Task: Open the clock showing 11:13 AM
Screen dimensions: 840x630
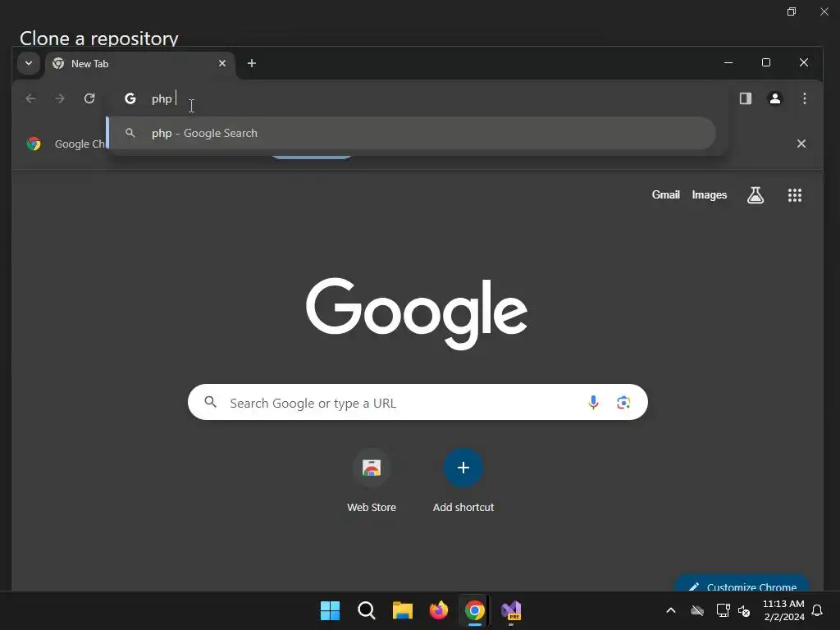Action: 783,610
